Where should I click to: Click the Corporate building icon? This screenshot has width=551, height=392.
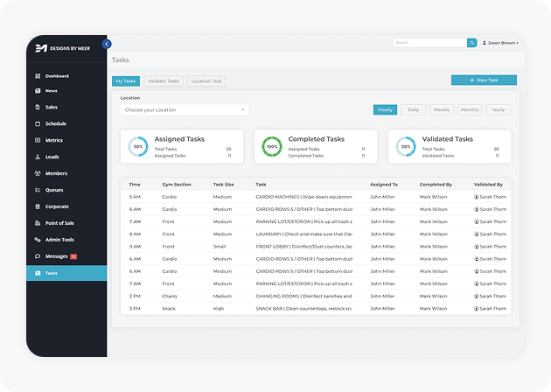[x=38, y=206]
